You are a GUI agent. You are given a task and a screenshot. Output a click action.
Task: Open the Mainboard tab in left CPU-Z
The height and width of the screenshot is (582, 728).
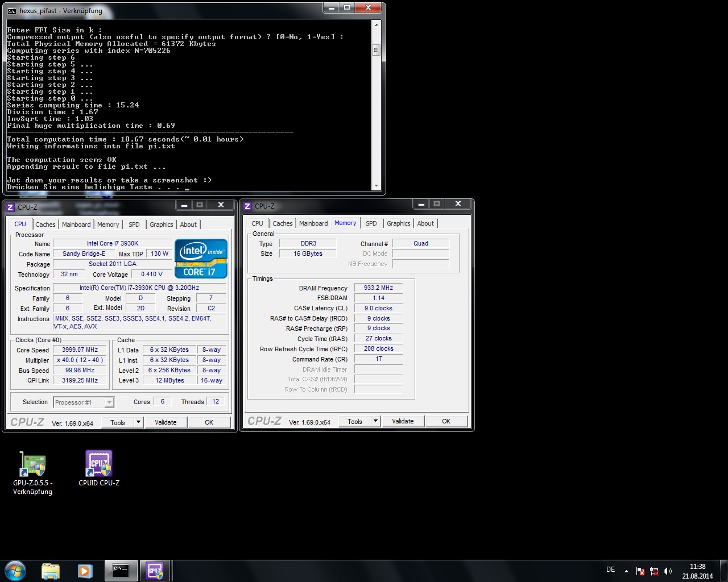[76, 225]
